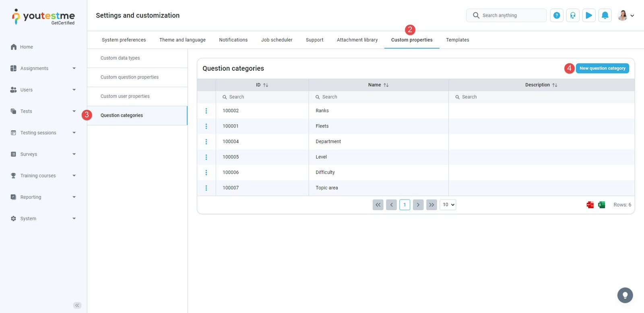Click the help question mark icon
Viewport: 644px width, 313px height.
[x=557, y=15]
